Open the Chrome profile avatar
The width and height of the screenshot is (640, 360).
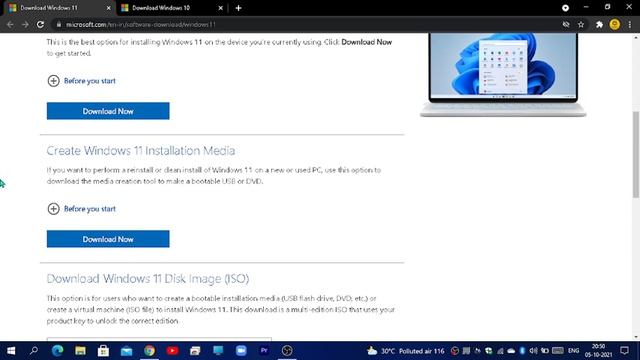point(614,24)
